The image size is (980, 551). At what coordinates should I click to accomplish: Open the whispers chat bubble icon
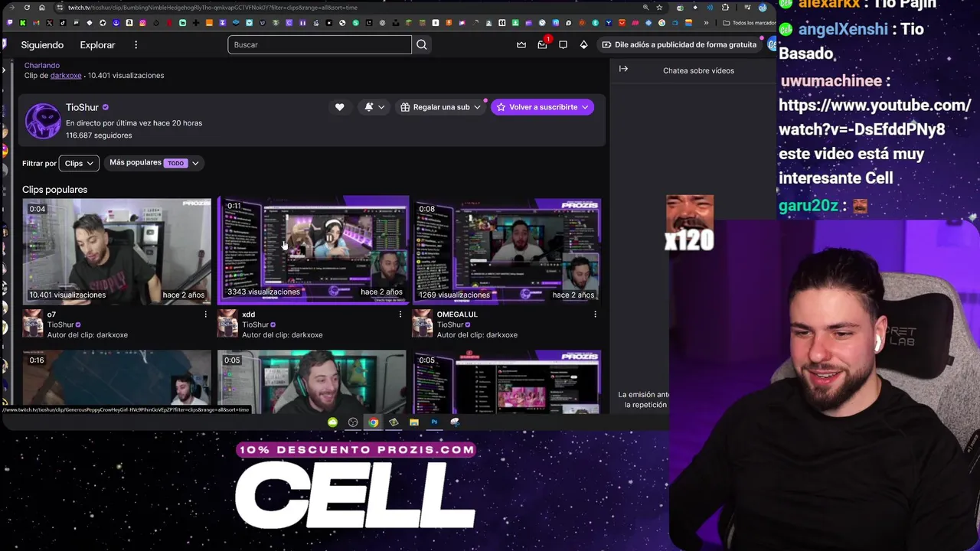[x=563, y=44]
